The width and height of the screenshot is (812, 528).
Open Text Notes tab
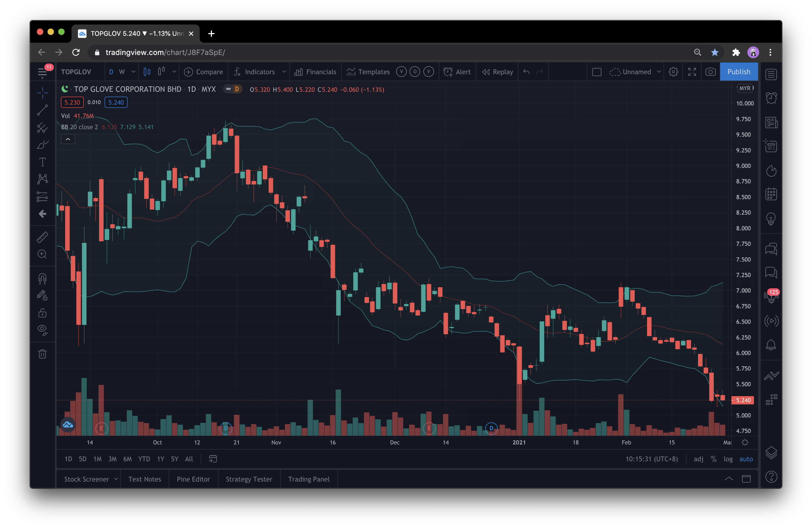coord(145,479)
